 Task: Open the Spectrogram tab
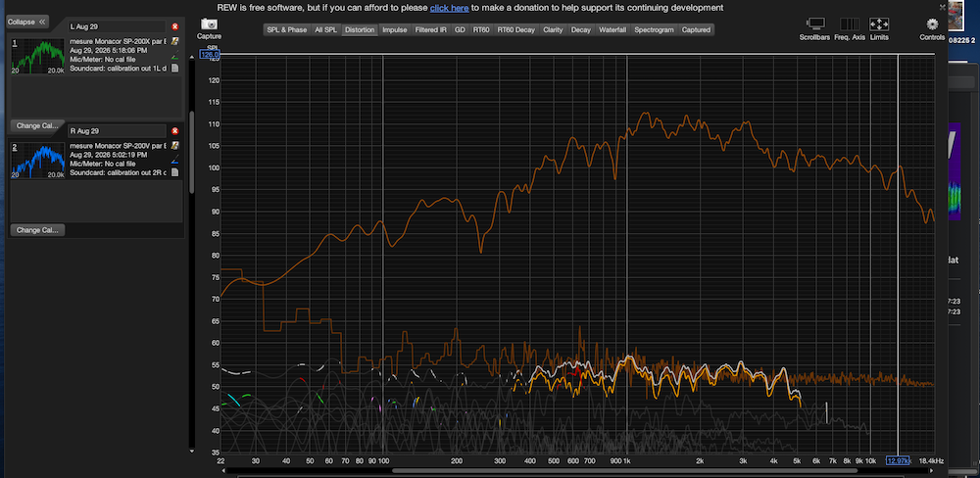pos(654,29)
